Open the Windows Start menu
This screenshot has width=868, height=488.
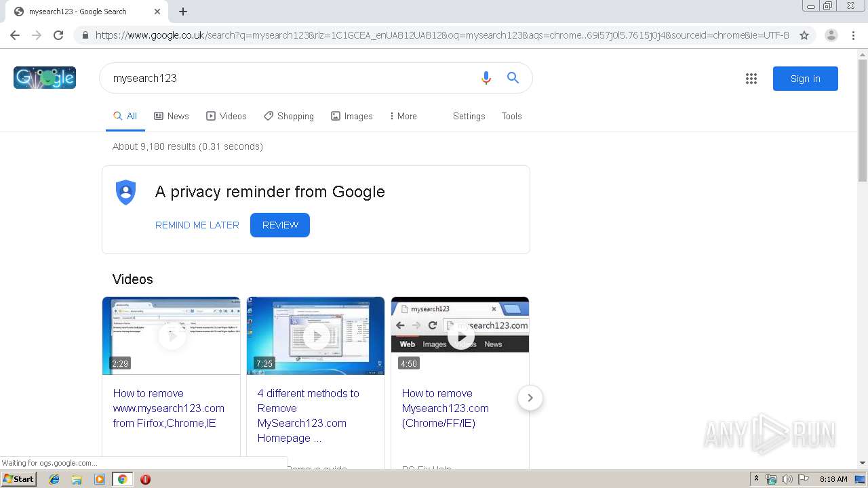coord(19,479)
